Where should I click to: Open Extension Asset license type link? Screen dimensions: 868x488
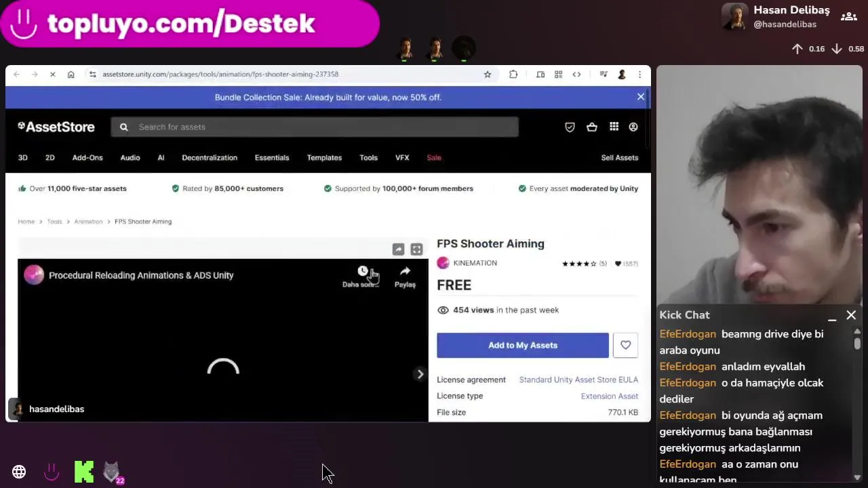[x=609, y=396]
